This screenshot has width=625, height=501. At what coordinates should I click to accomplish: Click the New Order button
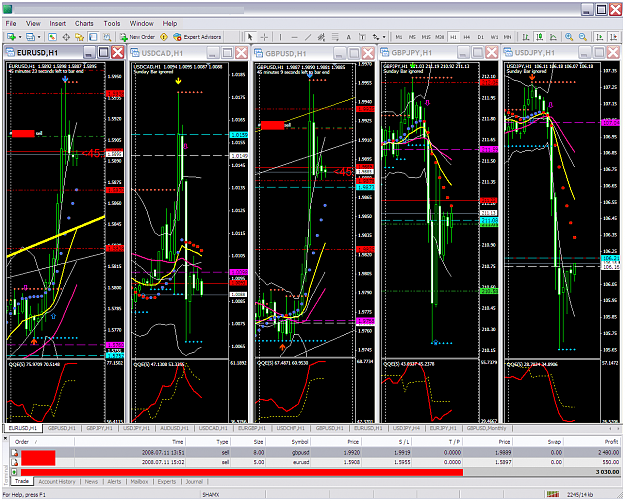coord(137,37)
